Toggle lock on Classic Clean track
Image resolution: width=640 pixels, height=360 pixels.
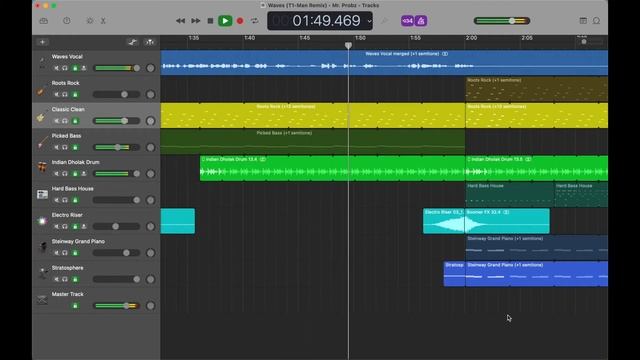75,121
